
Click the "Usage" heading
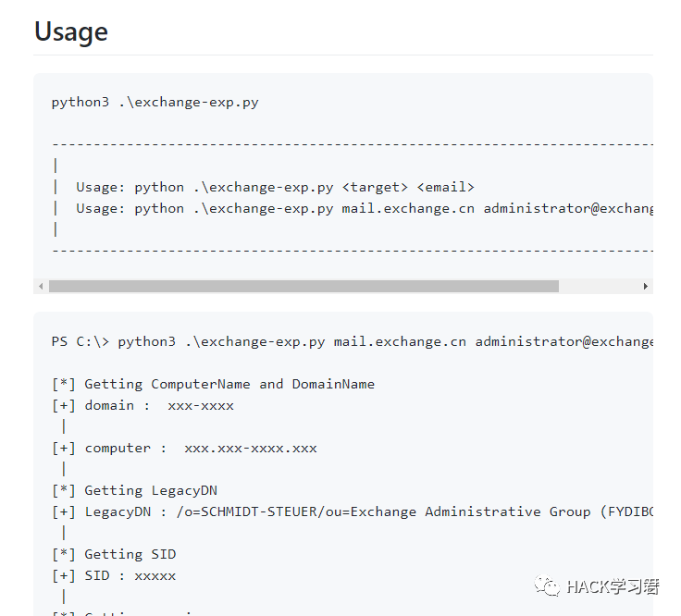click(71, 31)
